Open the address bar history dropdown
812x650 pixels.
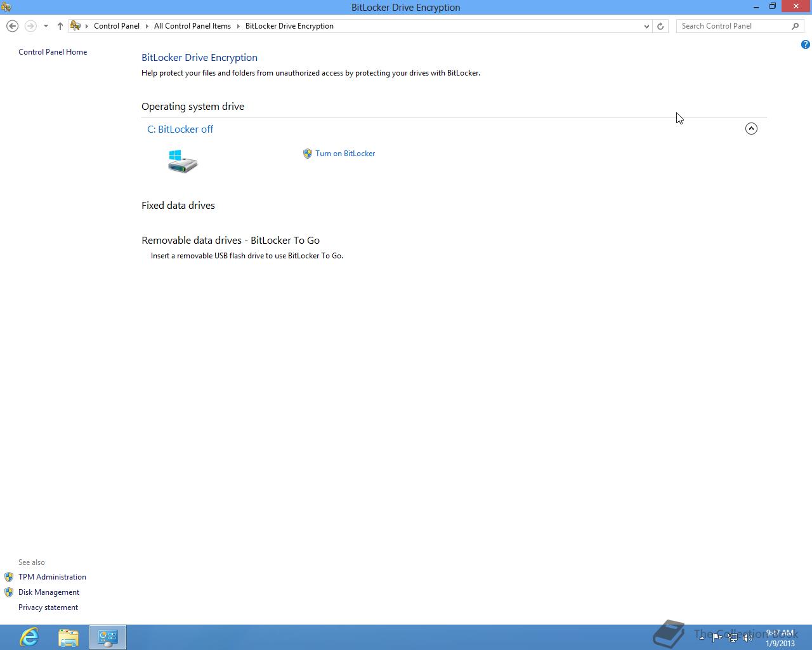click(x=646, y=26)
